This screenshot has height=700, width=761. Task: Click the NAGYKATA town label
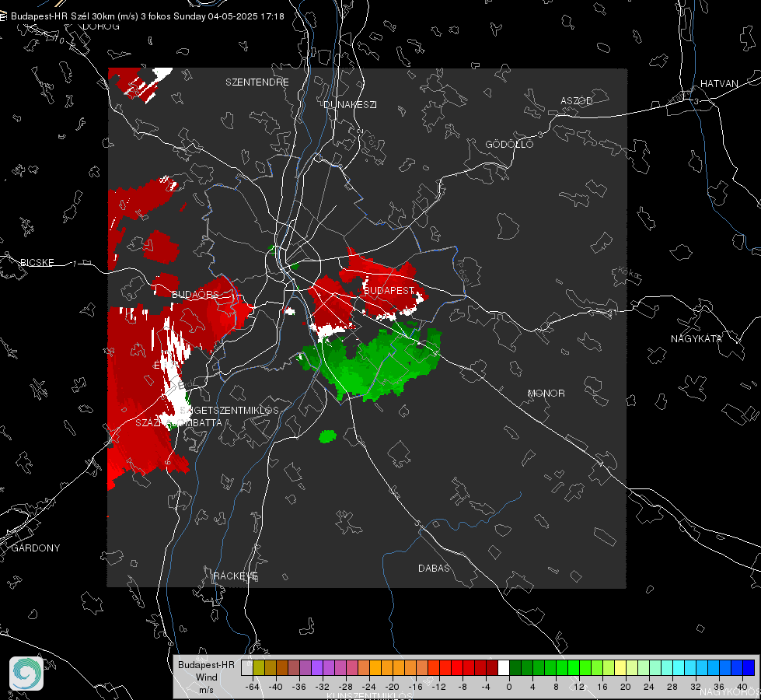pos(696,339)
